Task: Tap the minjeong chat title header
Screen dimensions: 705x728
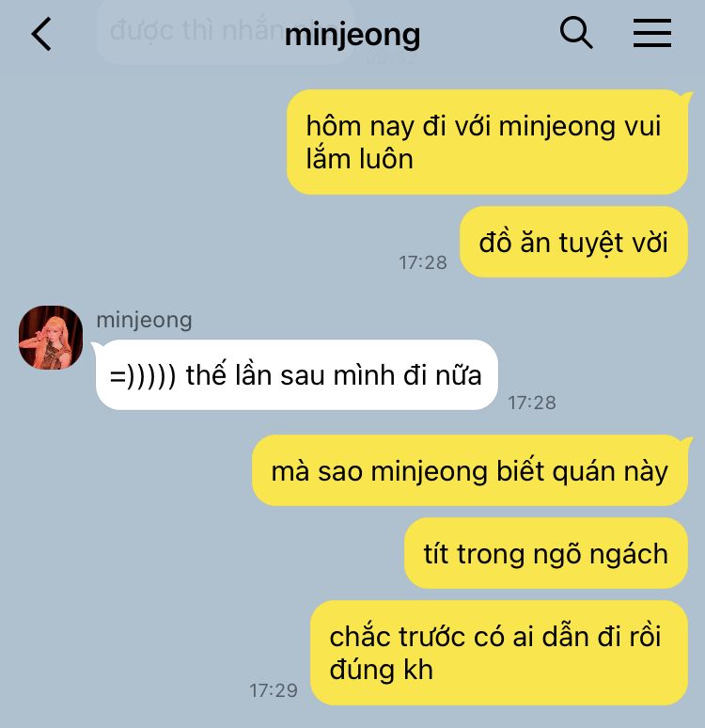Action: (x=352, y=36)
